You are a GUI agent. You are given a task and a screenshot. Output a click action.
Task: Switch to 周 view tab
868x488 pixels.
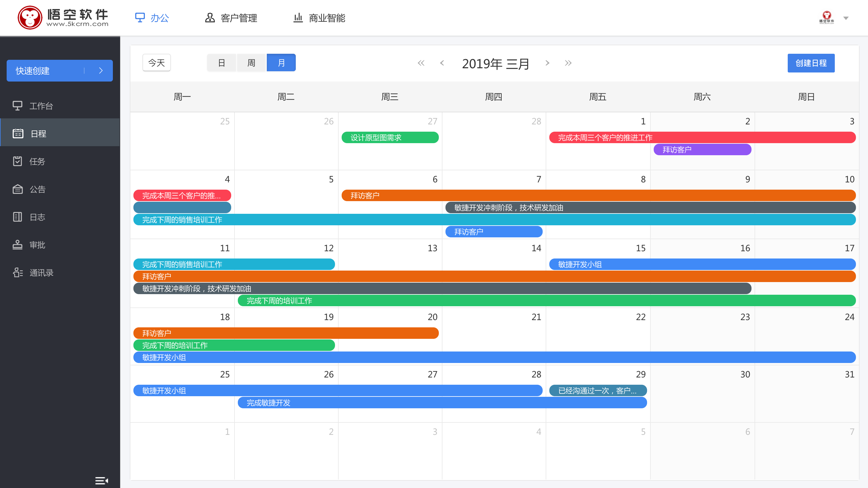(x=251, y=63)
